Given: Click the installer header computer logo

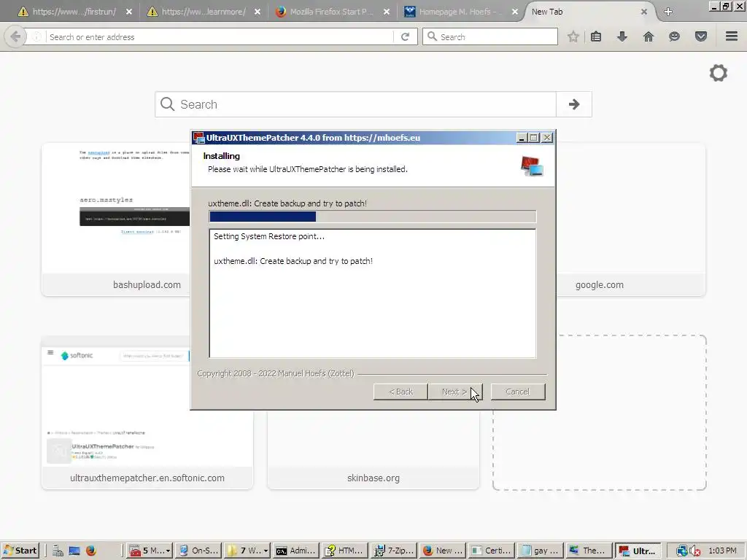Looking at the screenshot, I should [532, 166].
